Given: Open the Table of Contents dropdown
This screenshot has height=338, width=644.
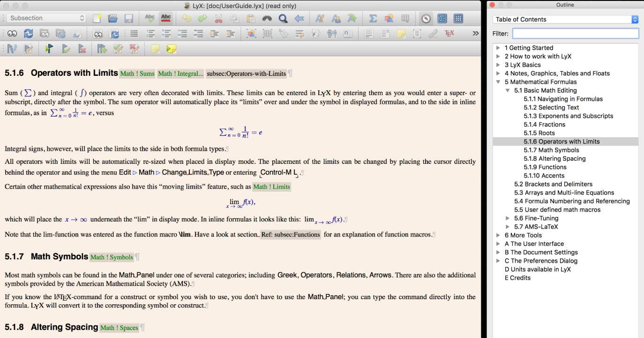Looking at the screenshot, I should tap(566, 19).
